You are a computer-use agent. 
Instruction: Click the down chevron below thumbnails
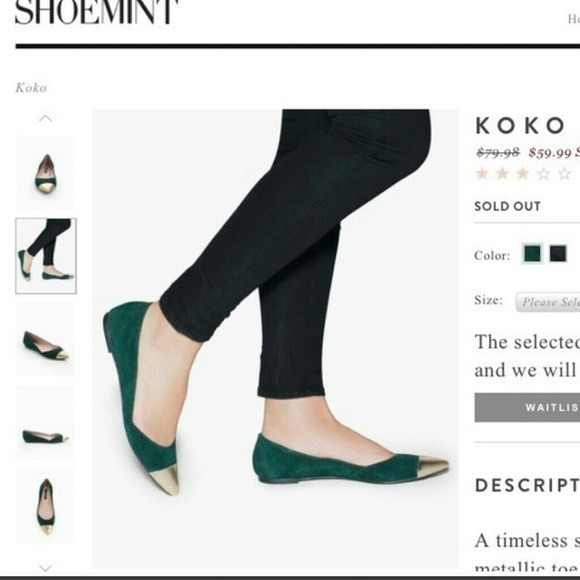(45, 568)
